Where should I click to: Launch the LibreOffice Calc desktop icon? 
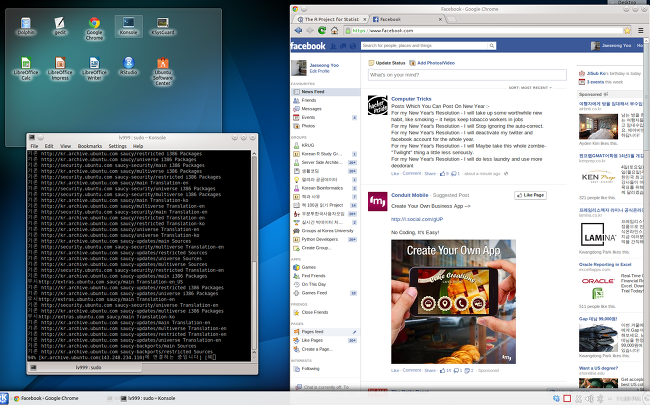click(26, 68)
